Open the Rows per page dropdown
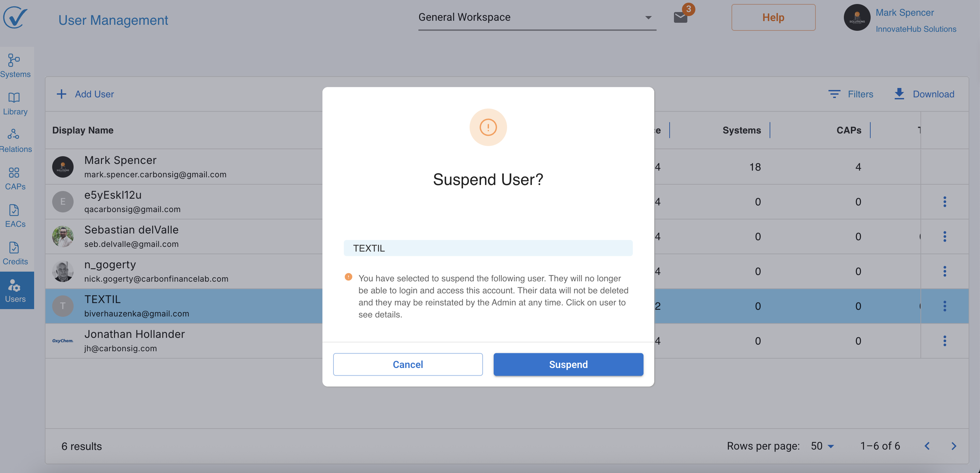Image resolution: width=980 pixels, height=473 pixels. 822,446
